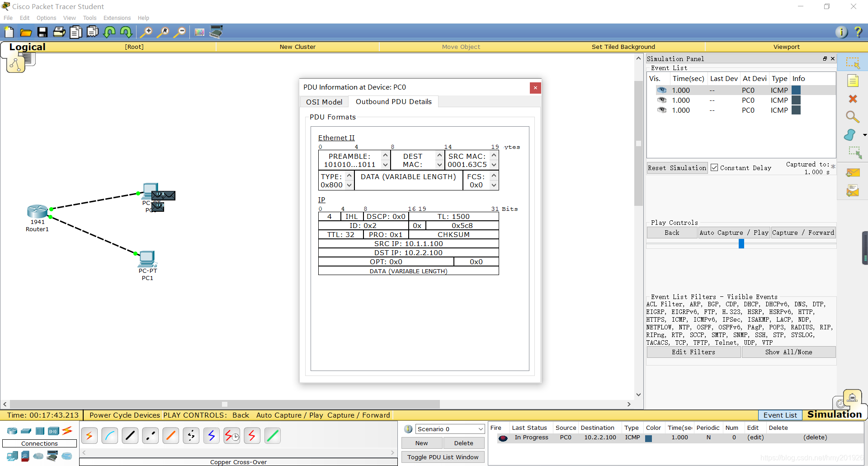Select the Switches device category
The width and height of the screenshot is (868, 466).
tap(26, 431)
